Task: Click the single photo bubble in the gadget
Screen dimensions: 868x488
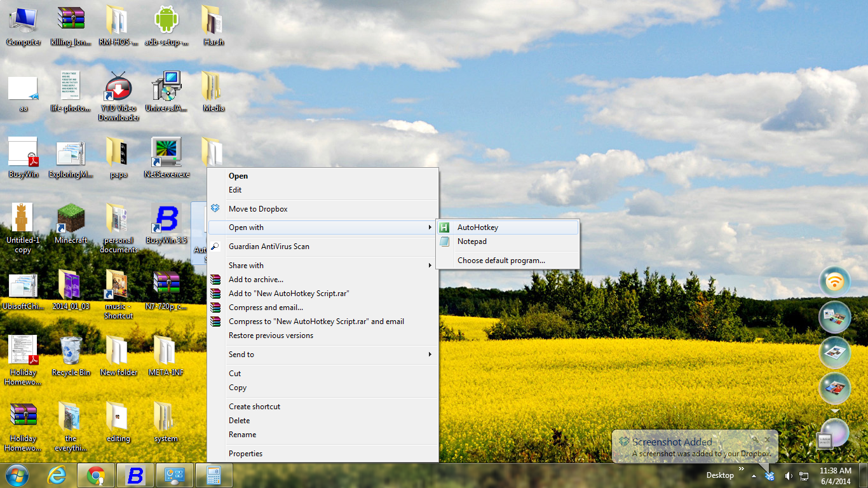Action: coord(835,388)
